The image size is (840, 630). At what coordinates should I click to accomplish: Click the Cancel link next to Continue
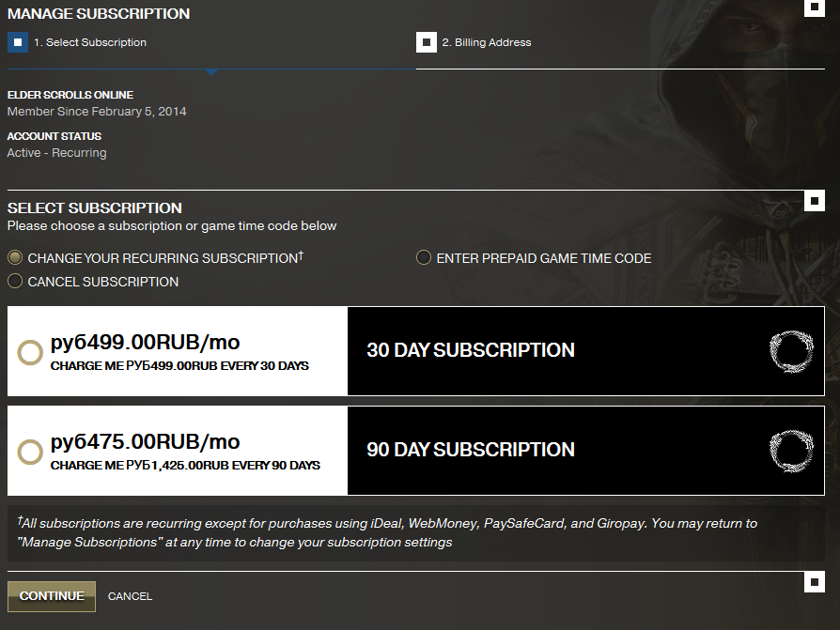[131, 596]
